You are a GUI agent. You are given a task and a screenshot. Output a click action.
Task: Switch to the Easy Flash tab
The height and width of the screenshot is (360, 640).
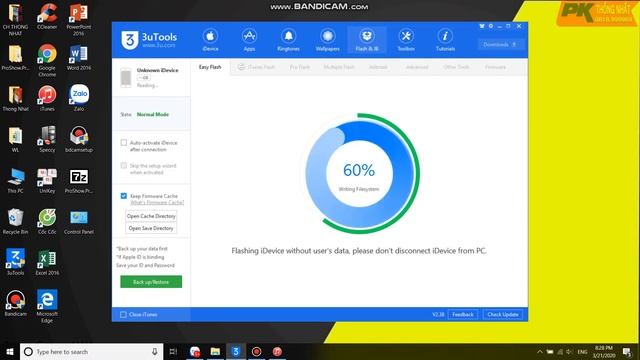(x=210, y=67)
